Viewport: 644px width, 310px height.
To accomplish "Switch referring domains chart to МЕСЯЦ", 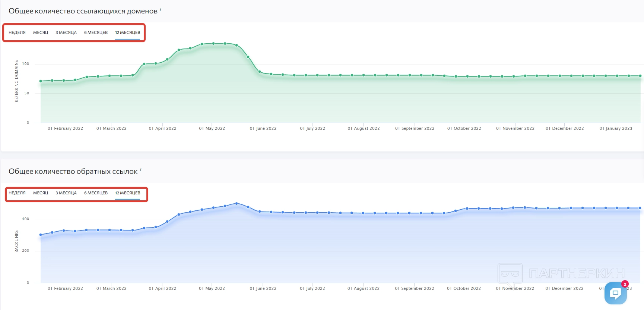I will pyautogui.click(x=41, y=32).
